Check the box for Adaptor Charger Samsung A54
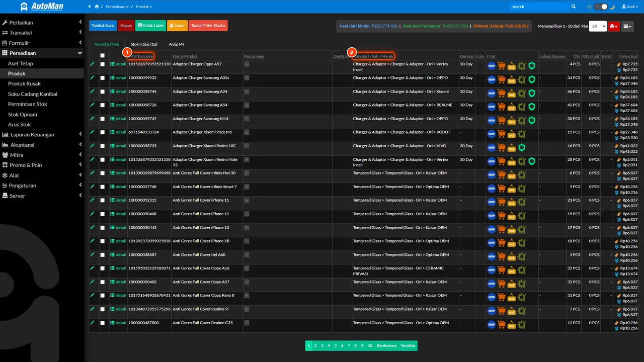The height and width of the screenshot is (362, 644). point(103,105)
